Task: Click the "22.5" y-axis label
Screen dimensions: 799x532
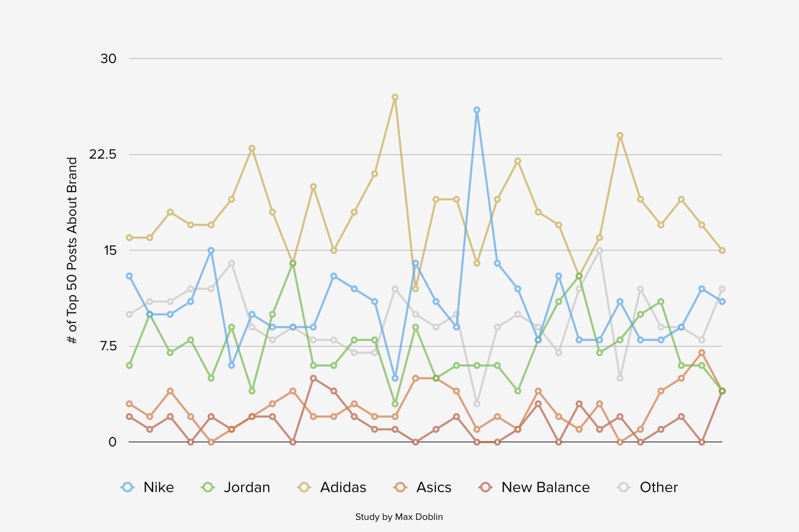Action: coord(103,154)
